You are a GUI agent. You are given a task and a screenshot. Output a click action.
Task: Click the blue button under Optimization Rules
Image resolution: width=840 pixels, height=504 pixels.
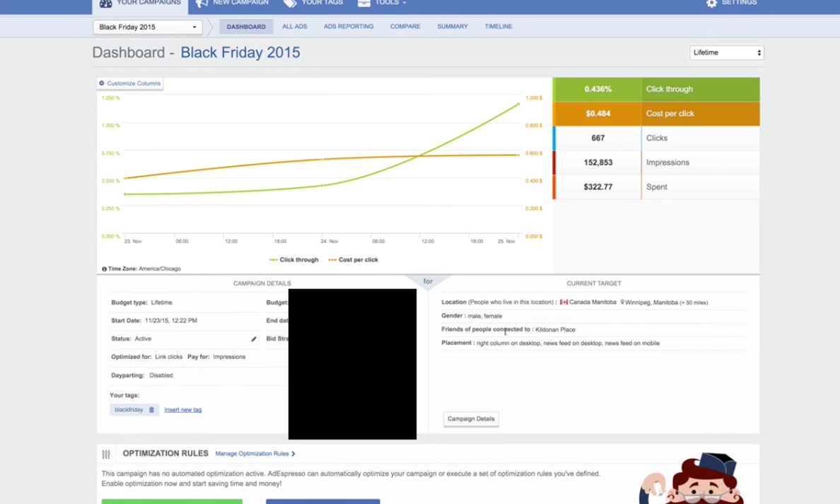(x=323, y=501)
